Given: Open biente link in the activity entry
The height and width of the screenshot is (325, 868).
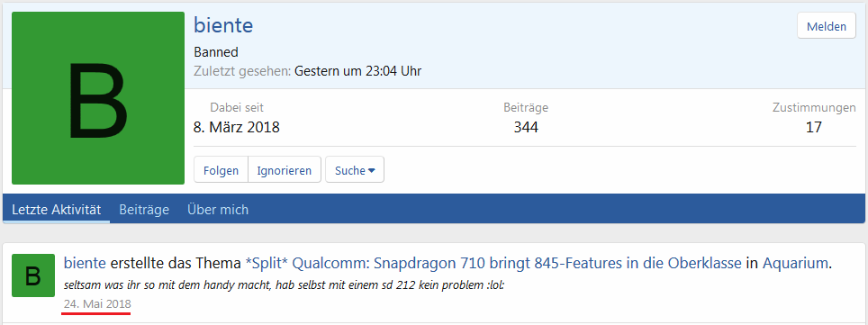Looking at the screenshot, I should tap(85, 264).
